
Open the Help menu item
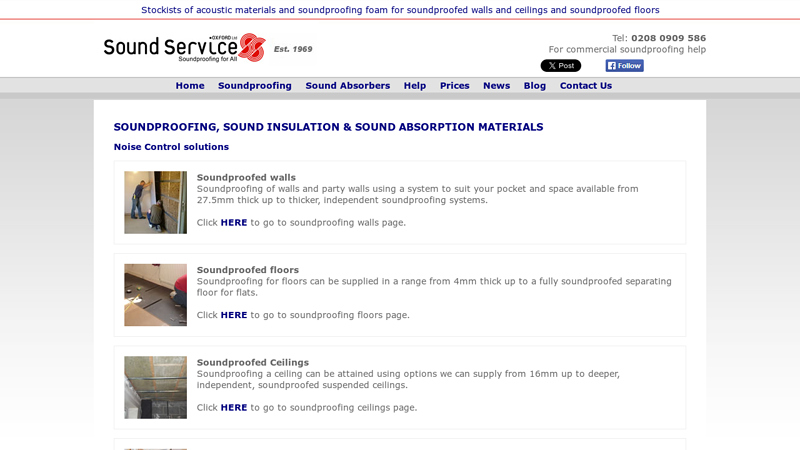pos(415,86)
